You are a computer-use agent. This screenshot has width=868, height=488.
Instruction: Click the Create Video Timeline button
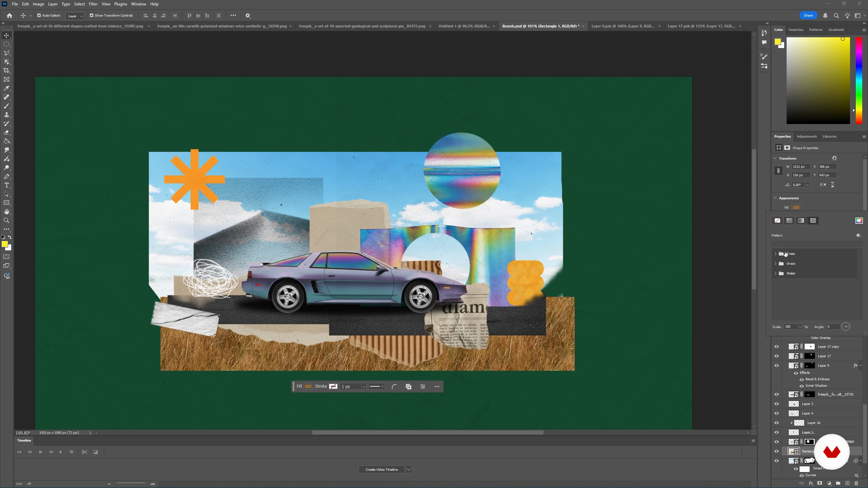381,469
